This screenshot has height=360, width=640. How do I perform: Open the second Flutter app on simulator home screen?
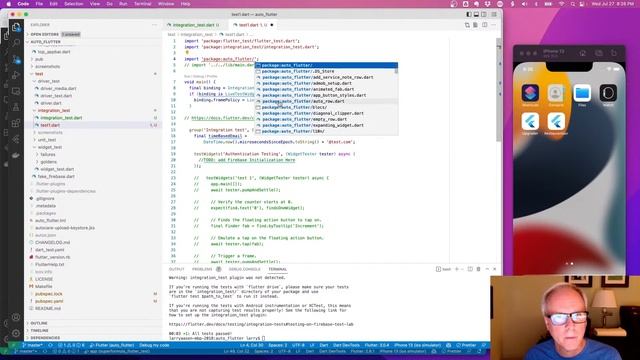[x=556, y=122]
